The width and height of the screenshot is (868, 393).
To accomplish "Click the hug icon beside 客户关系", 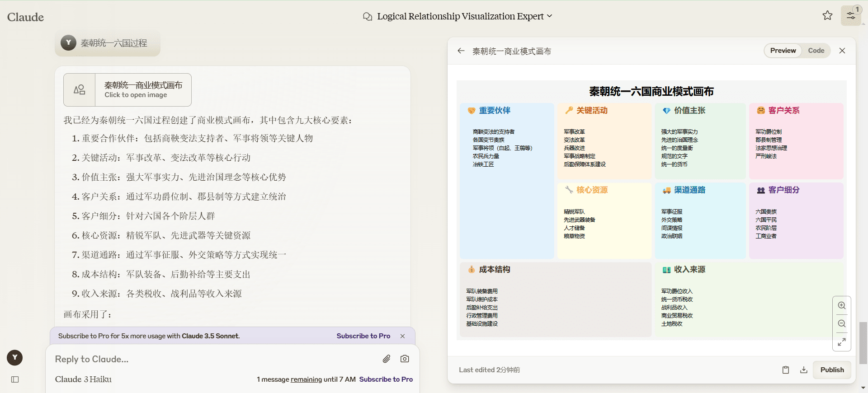I will click(761, 110).
